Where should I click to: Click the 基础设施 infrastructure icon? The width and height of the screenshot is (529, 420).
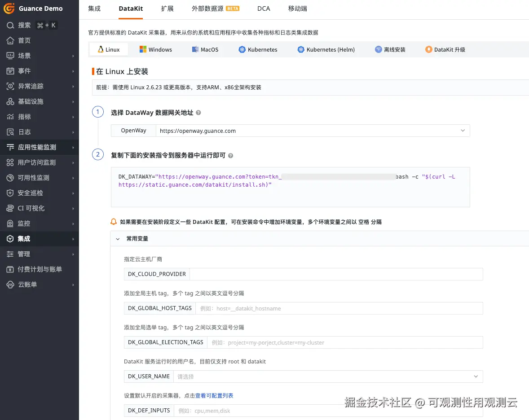[10, 101]
